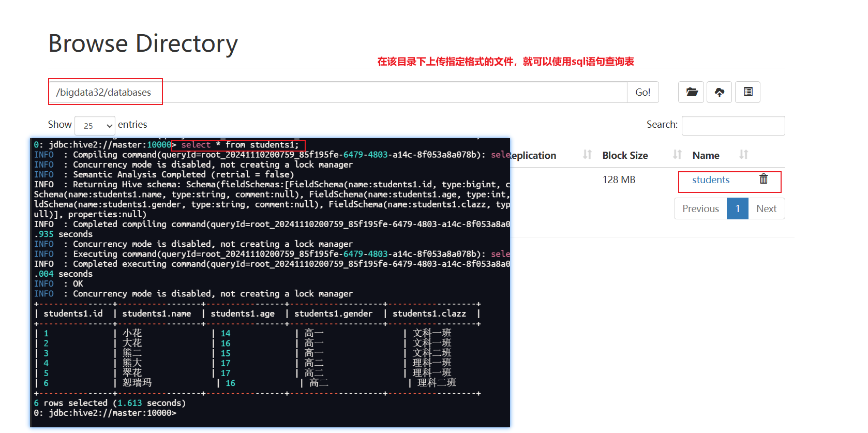Select the 128 MB block size cell
This screenshot has width=868, height=433.
tap(619, 180)
